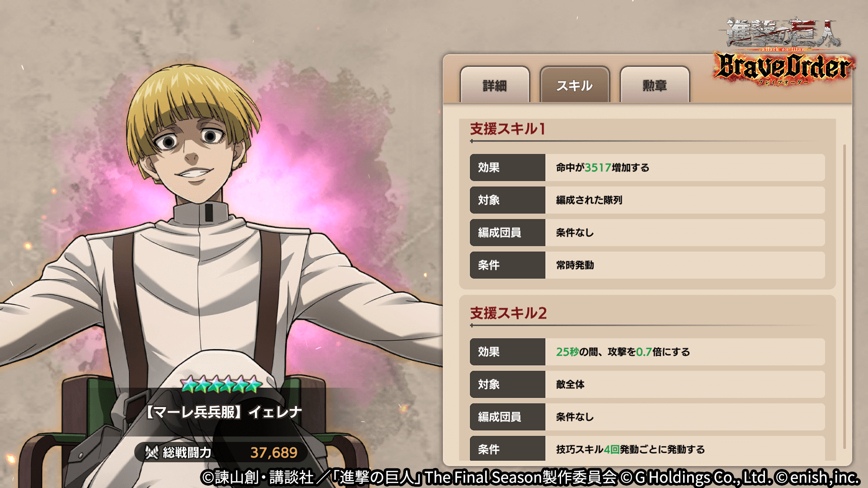
Task: Click the 技巧スキル4回発動 condition row
Action: click(x=647, y=449)
